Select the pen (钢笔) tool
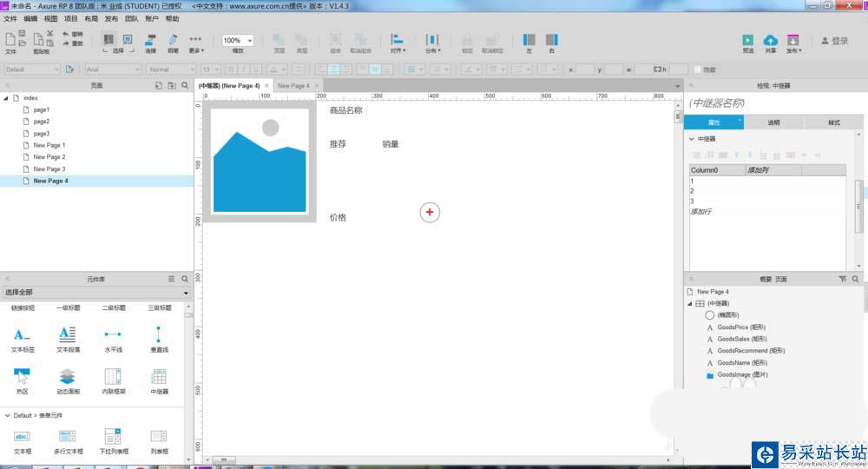 pos(173,42)
